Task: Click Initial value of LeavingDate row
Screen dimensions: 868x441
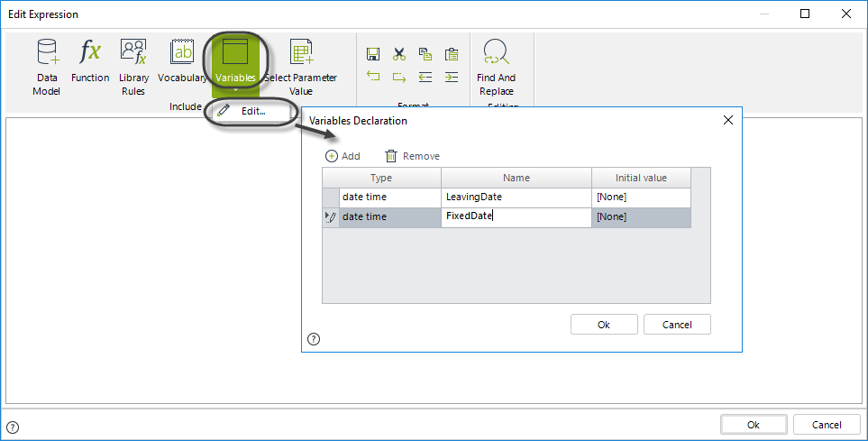Action: [x=640, y=197]
